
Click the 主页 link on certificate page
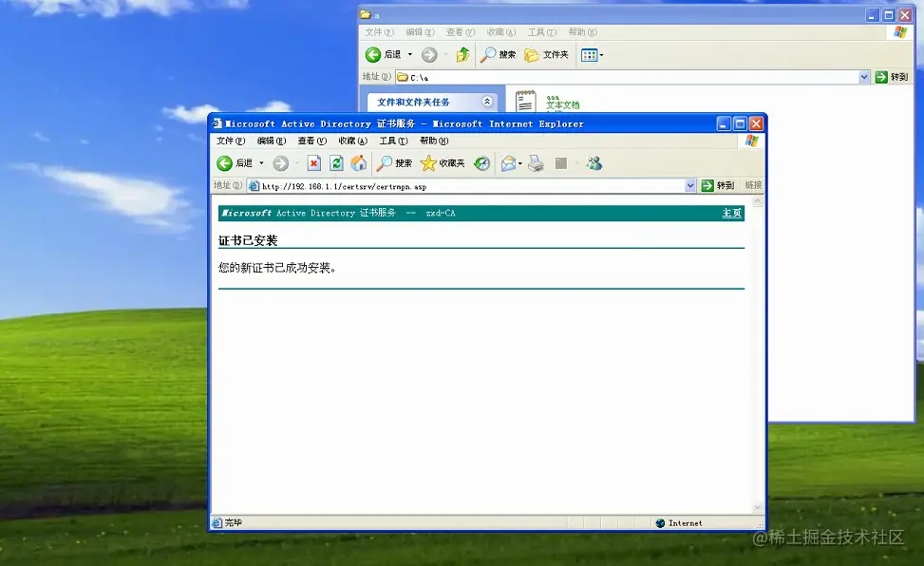click(731, 213)
